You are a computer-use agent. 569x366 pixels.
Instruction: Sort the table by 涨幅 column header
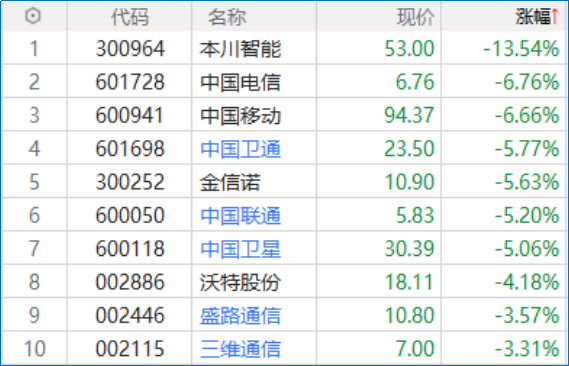(533, 17)
